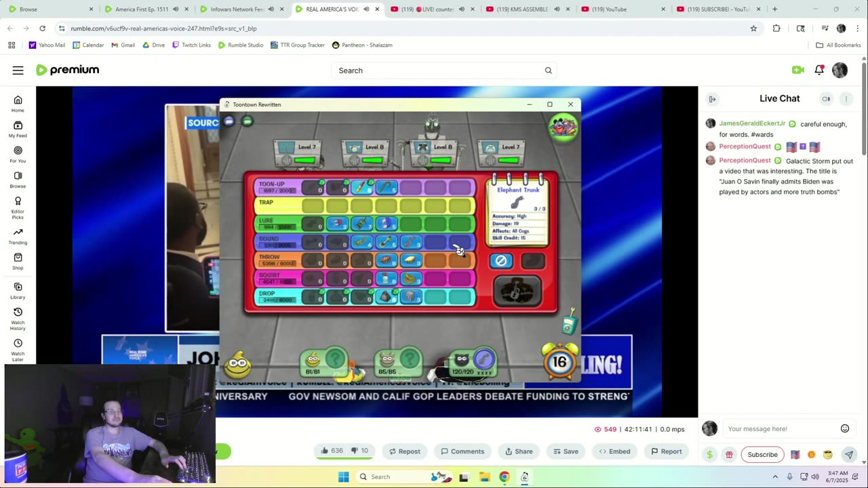Image resolution: width=868 pixels, height=488 pixels.
Task: Choose the big magnet gag in the Lure row
Action: point(386,224)
